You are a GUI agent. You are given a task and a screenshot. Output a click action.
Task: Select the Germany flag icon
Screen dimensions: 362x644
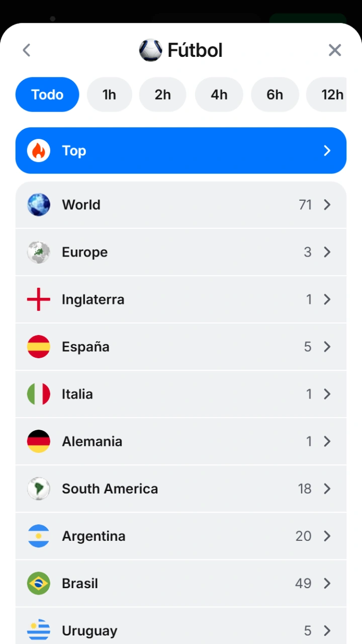(39, 441)
